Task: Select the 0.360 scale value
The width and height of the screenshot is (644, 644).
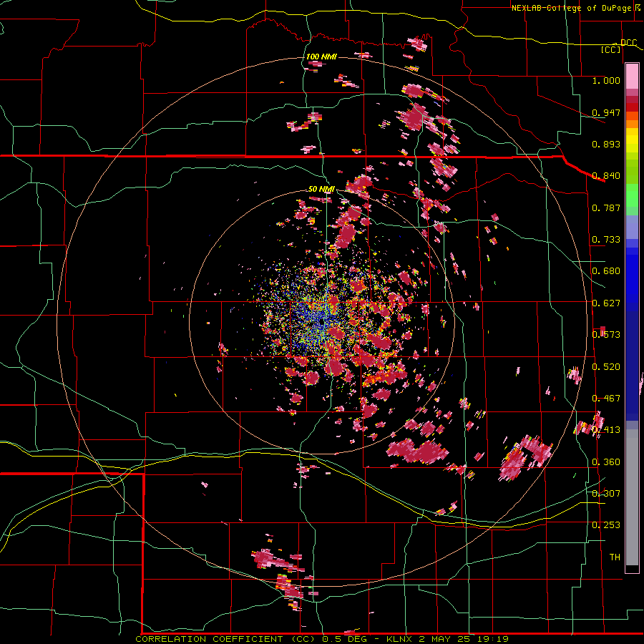Action: coord(606,462)
